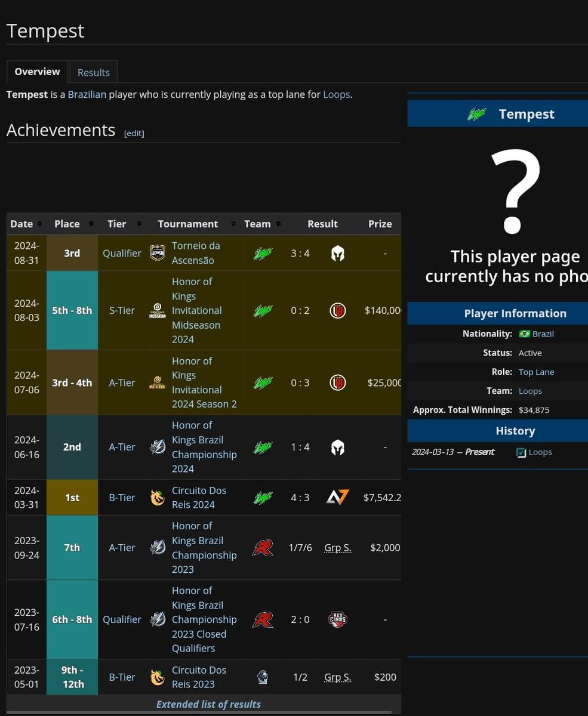This screenshot has width=588, height=716.
Task: Open the Extended list of results link
Action: coord(208,704)
